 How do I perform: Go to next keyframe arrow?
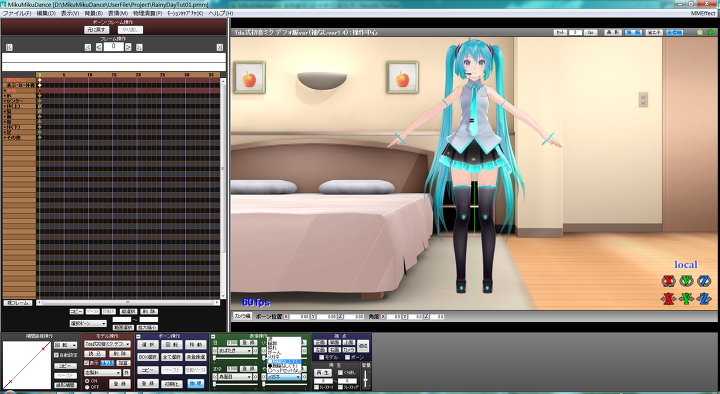coord(139,47)
